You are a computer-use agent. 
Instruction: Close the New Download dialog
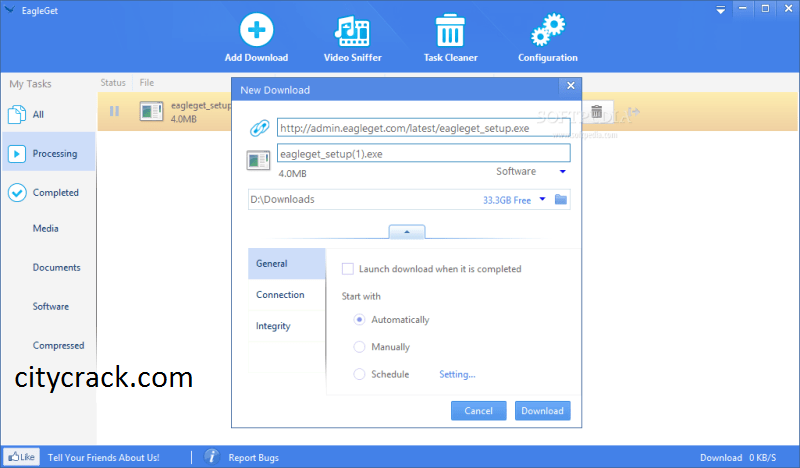(570, 86)
